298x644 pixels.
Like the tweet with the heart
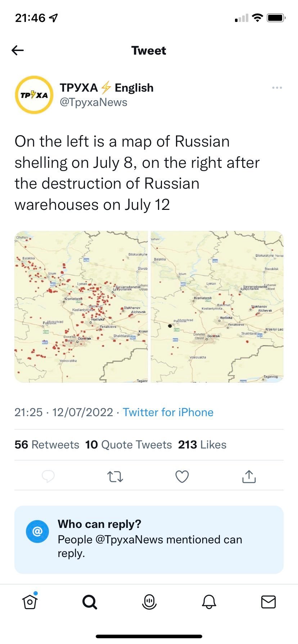pos(182,477)
